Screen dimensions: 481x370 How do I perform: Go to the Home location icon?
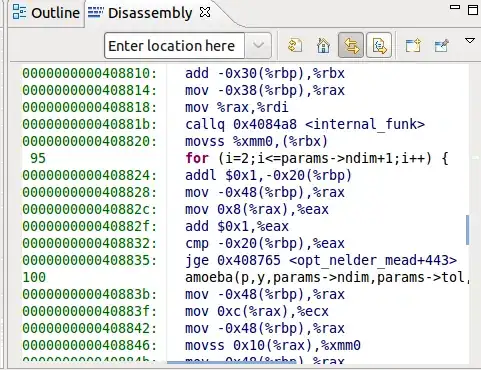coord(323,45)
